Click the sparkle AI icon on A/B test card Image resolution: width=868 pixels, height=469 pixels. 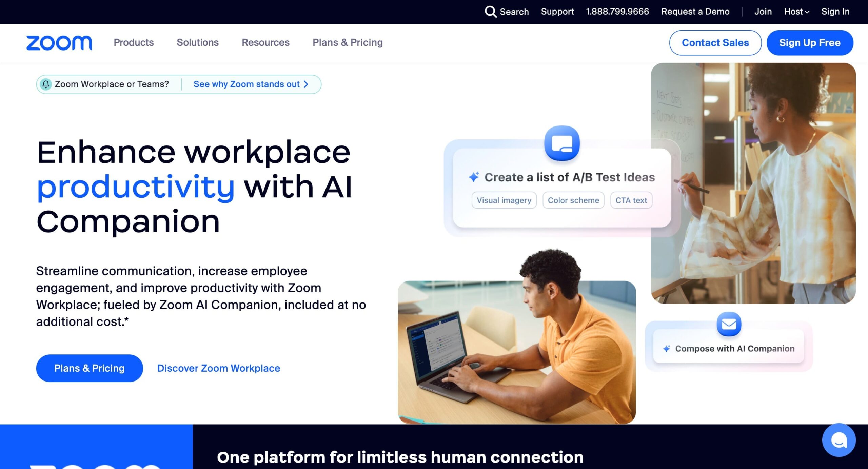474,177
